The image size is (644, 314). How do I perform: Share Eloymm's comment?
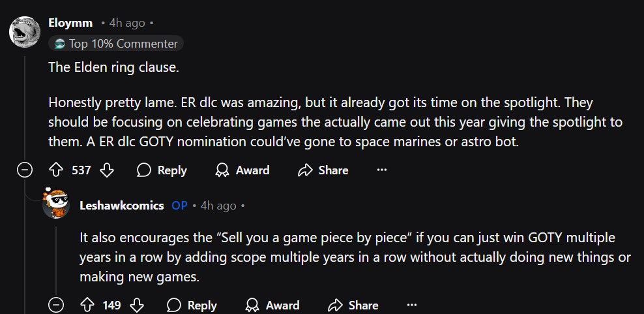[323, 170]
